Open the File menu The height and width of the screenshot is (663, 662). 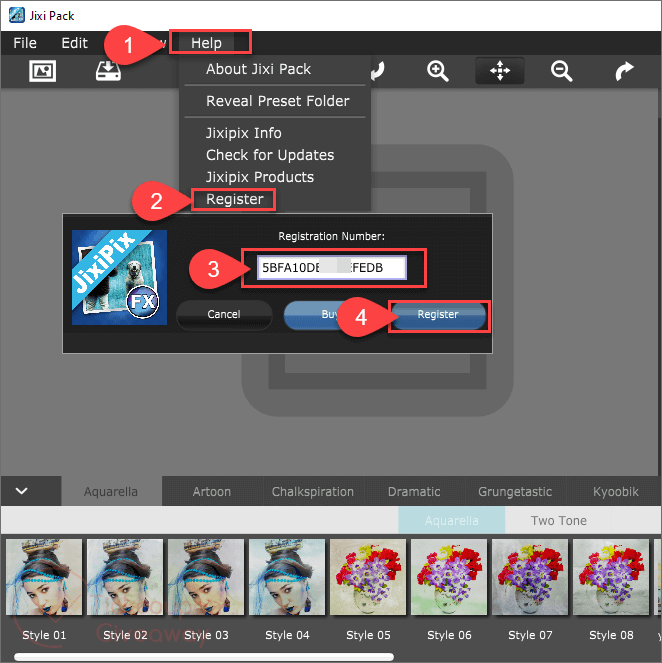pos(25,43)
